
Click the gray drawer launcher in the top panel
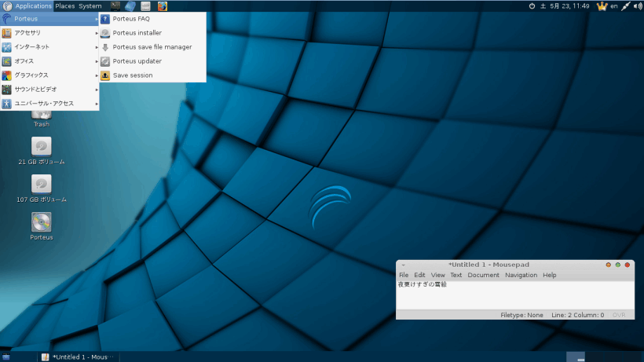tap(145, 5)
